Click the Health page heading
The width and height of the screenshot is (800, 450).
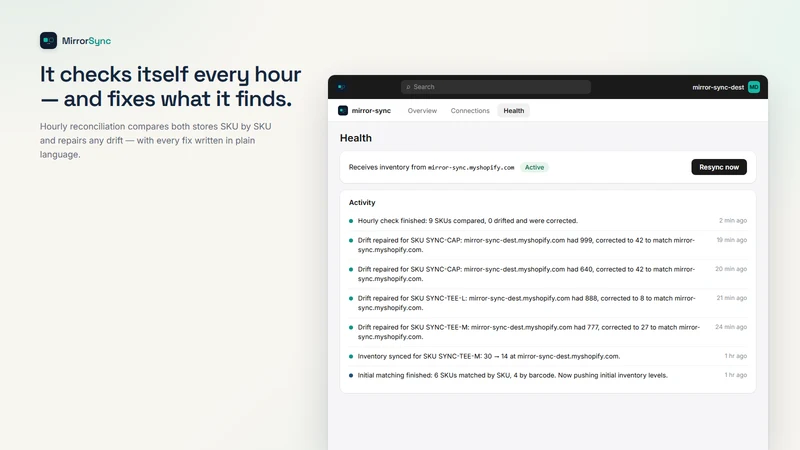pos(356,138)
